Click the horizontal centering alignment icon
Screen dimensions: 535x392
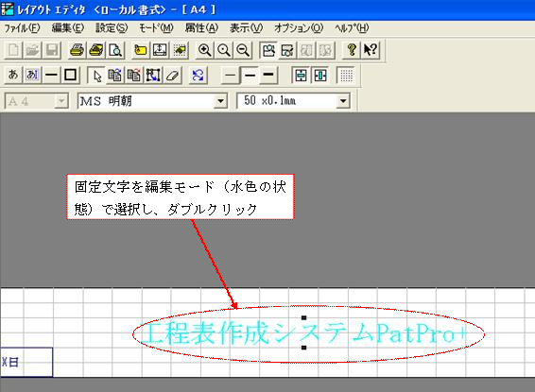(320, 75)
